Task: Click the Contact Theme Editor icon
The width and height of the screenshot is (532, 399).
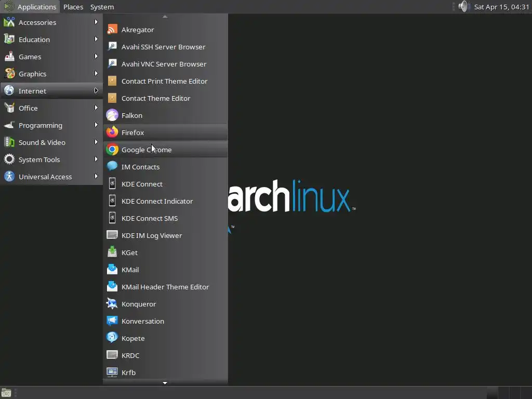Action: [112, 98]
